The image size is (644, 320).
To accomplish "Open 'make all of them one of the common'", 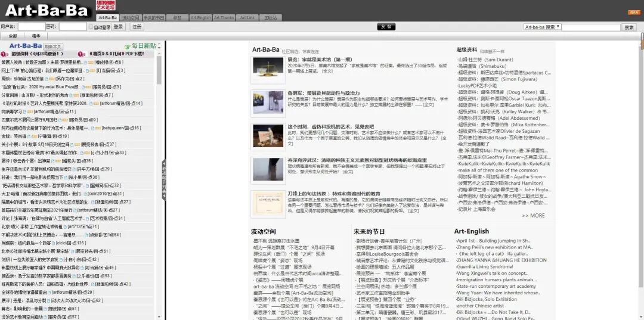I will coord(498,170).
